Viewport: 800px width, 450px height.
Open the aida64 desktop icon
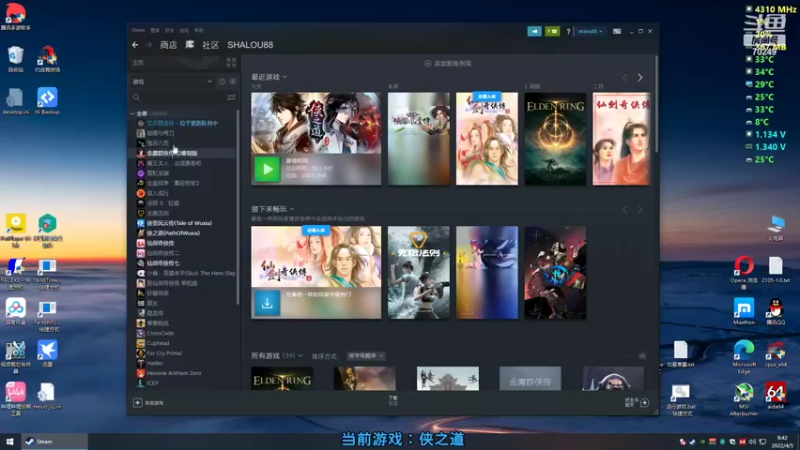coord(776,396)
